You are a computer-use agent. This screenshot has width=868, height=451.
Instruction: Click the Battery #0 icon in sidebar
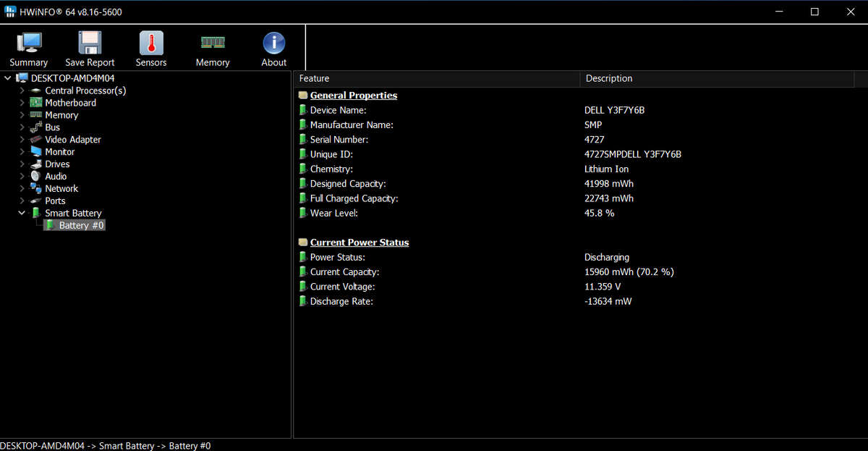tap(50, 225)
